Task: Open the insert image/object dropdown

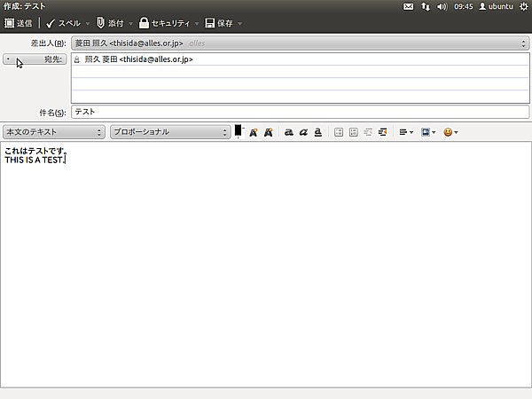Action: click(x=428, y=132)
